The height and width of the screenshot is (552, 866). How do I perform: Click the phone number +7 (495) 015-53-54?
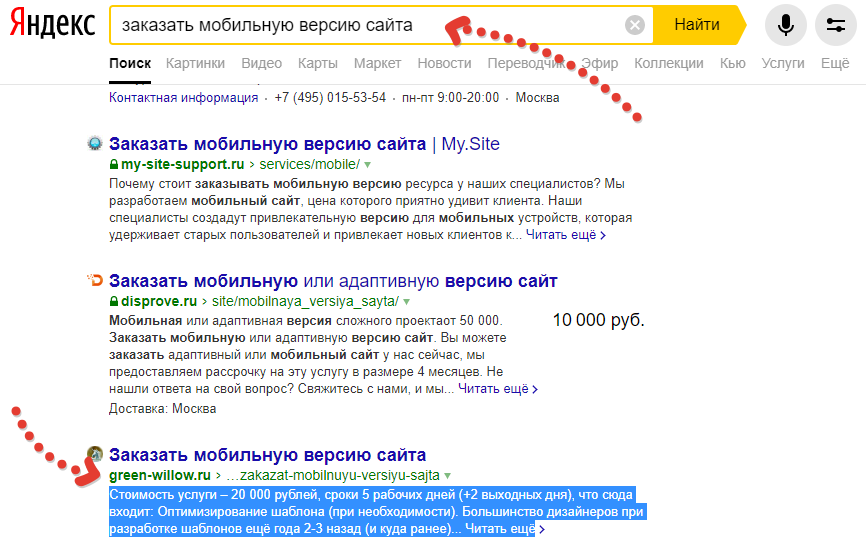tap(330, 98)
